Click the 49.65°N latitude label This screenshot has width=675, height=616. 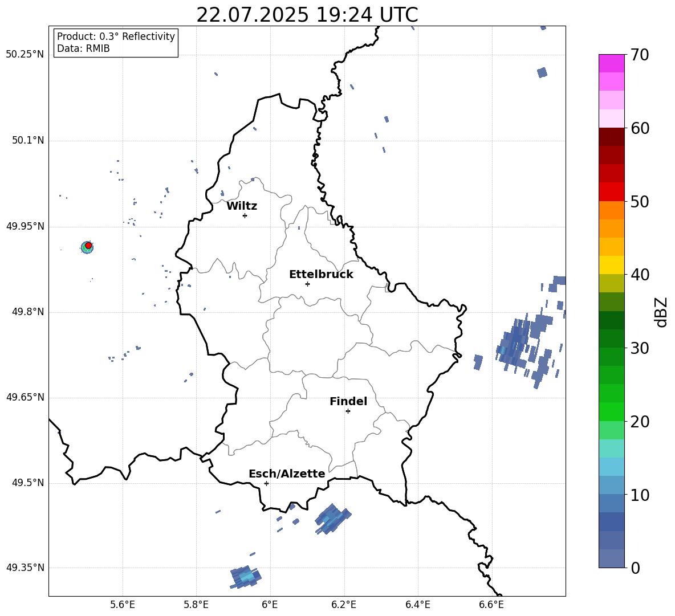point(25,397)
